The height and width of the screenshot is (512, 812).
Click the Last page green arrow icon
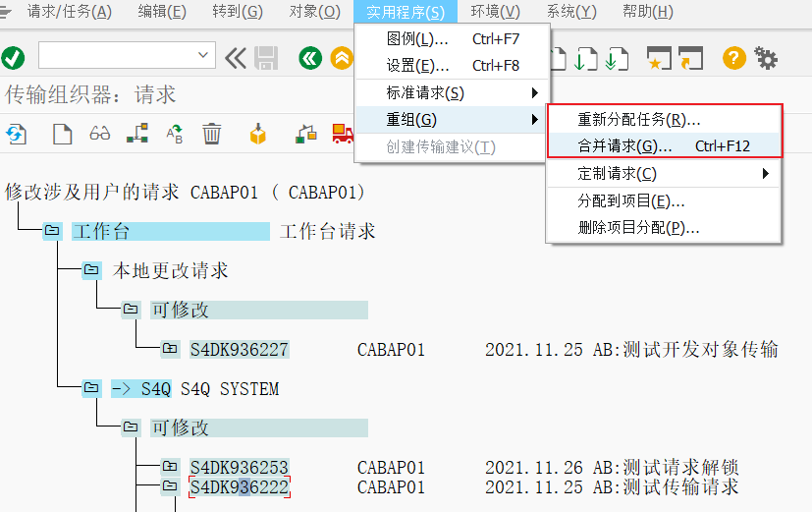click(x=618, y=59)
